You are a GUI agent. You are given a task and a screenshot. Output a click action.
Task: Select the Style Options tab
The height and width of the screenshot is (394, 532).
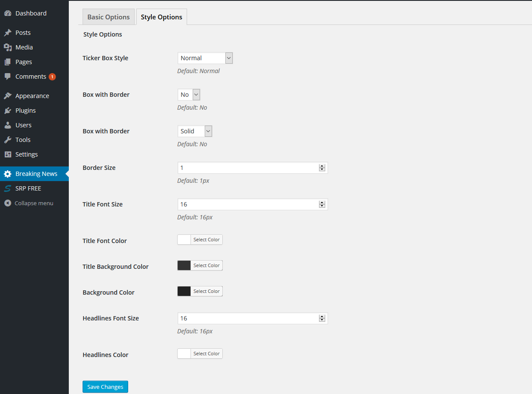click(x=161, y=17)
